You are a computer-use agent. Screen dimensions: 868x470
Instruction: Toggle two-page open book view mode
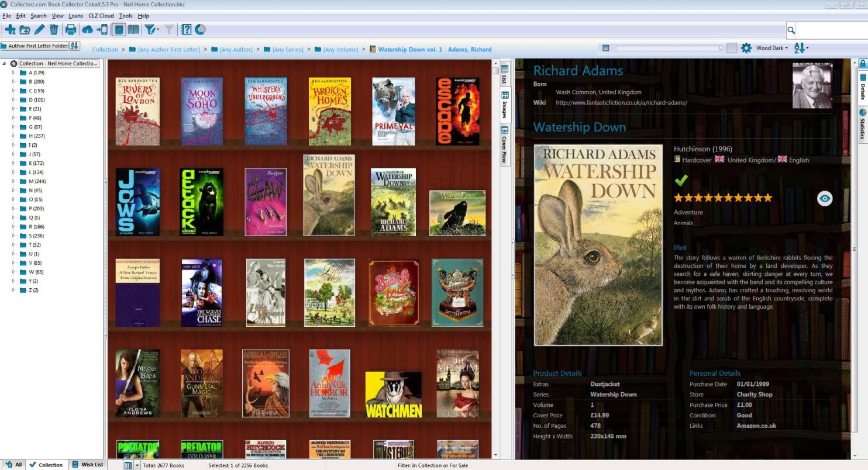click(133, 30)
